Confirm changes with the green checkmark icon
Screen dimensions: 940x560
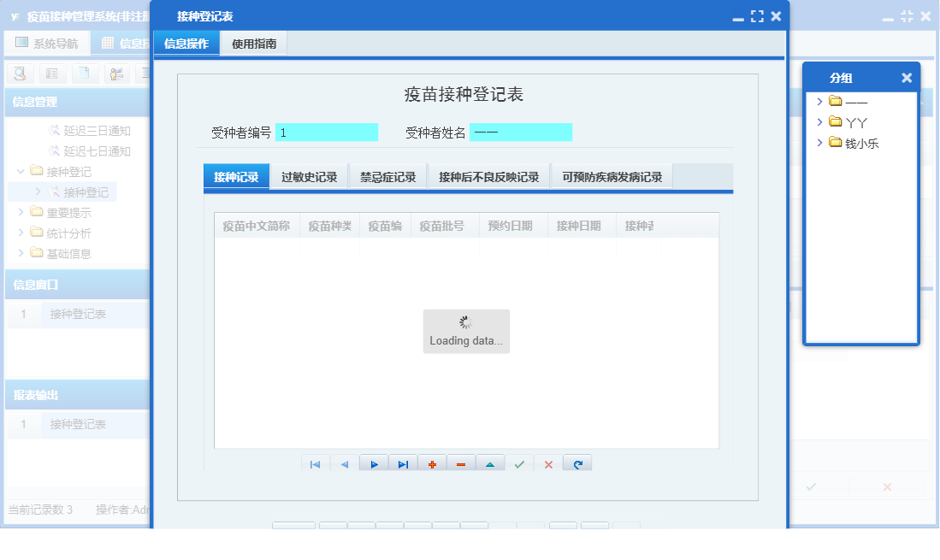tap(520, 463)
